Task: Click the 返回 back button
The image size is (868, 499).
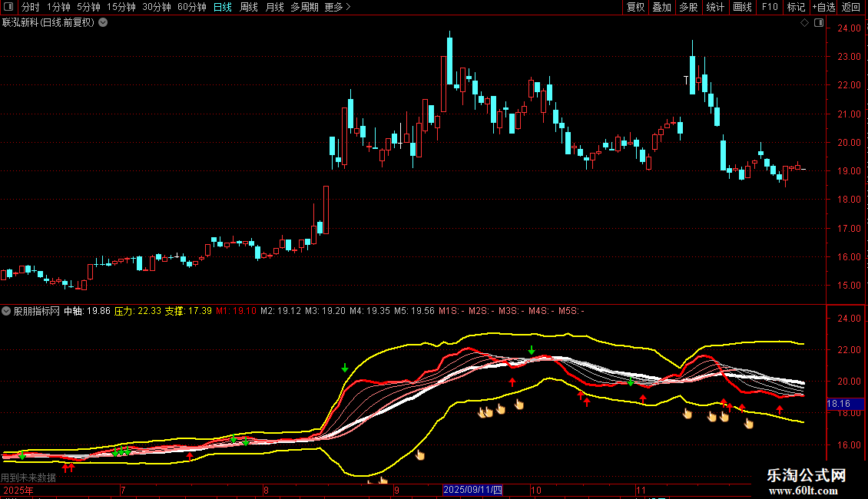Action: pyautogui.click(x=851, y=7)
